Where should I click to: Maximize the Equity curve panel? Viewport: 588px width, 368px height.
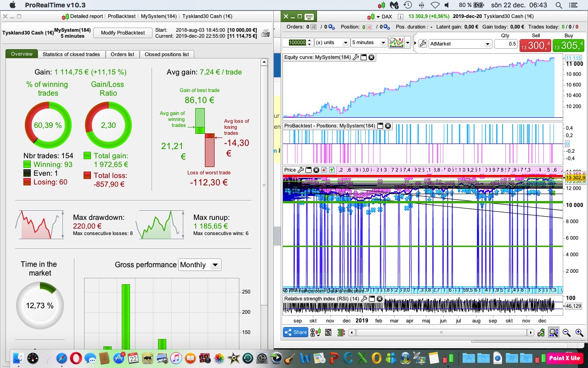(x=363, y=57)
